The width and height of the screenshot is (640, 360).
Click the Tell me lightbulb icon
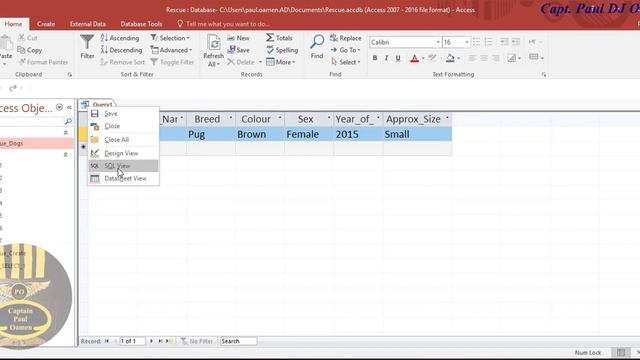(180, 24)
